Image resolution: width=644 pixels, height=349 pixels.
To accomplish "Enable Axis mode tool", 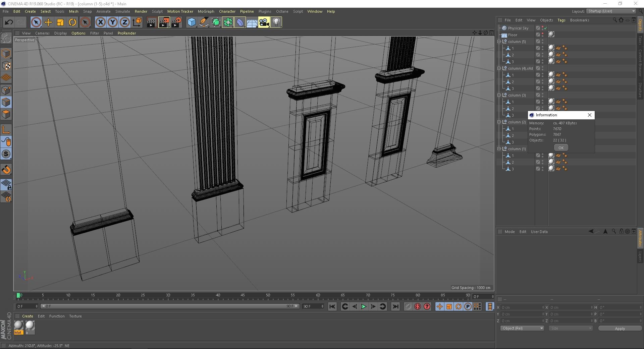I will 6,130.
